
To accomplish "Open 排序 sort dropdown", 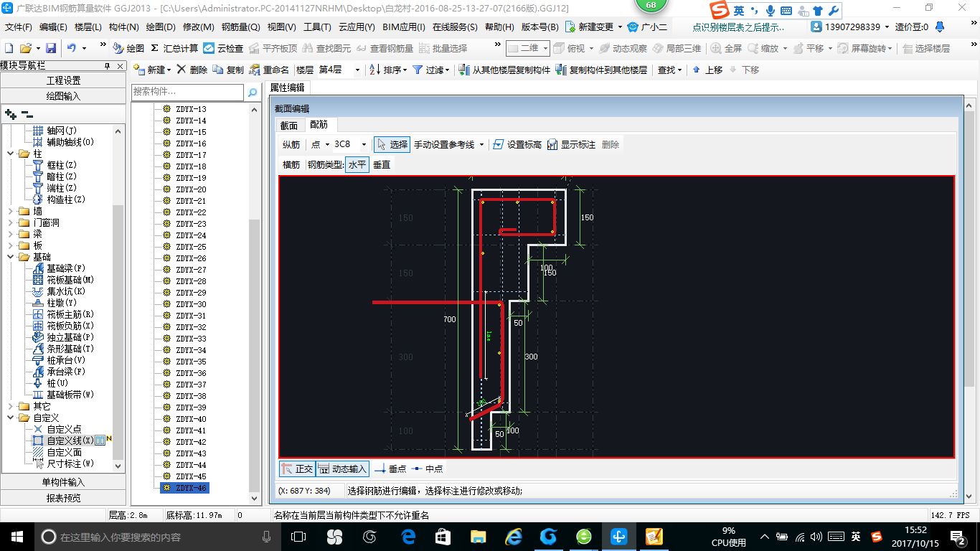I will pos(388,70).
